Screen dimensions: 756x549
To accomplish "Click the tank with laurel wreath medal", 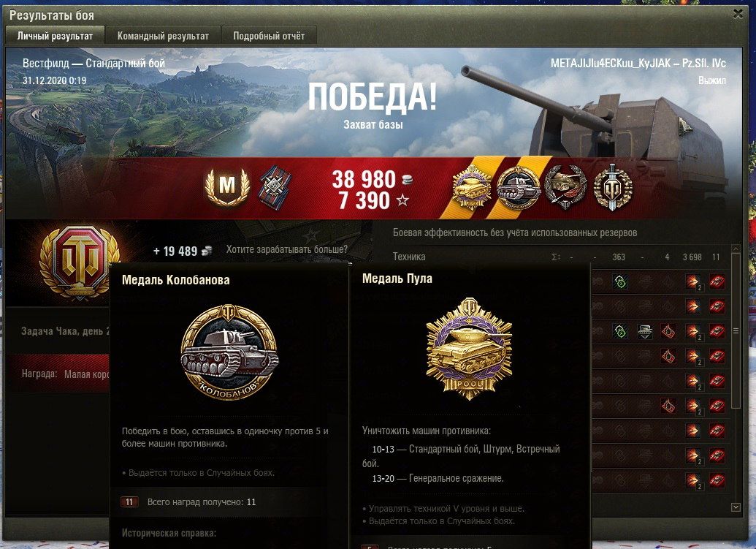I will [x=565, y=188].
